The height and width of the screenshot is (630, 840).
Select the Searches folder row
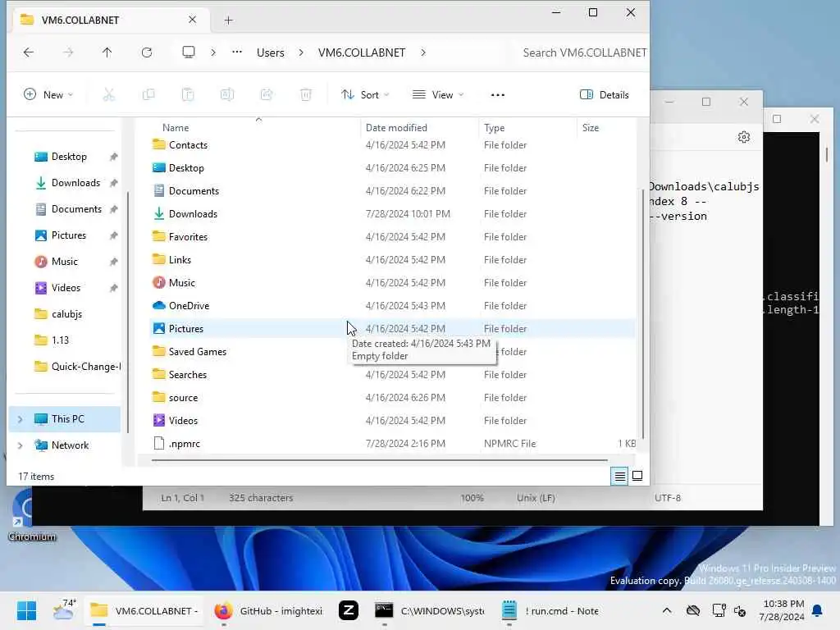click(x=392, y=375)
